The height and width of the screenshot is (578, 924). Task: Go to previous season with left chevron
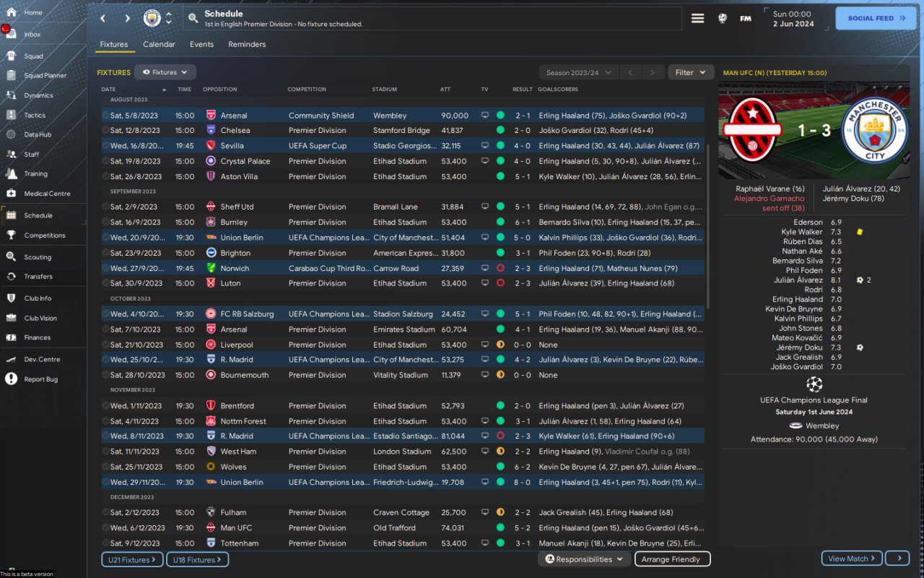click(x=629, y=72)
